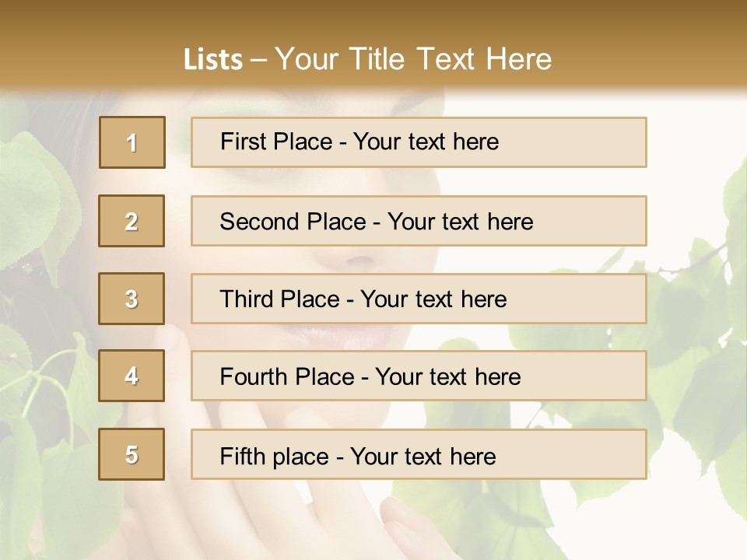747x560 pixels.
Task: Click the large green leaf at upper left
Action: pos(35,194)
